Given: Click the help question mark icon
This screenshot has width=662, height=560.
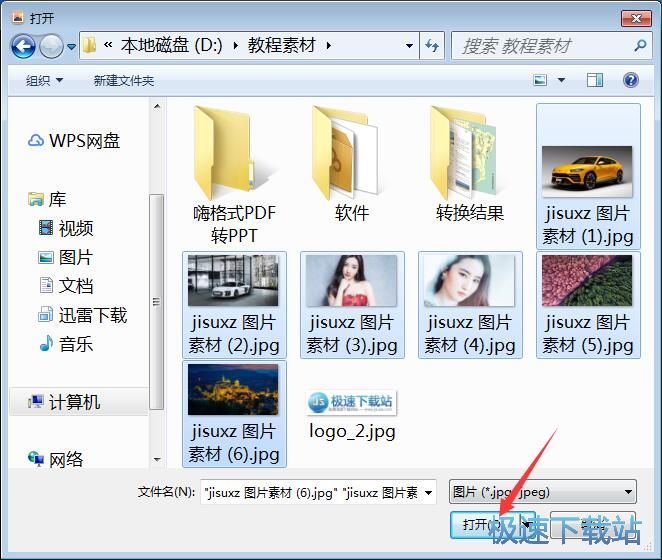Looking at the screenshot, I should coord(630,80).
